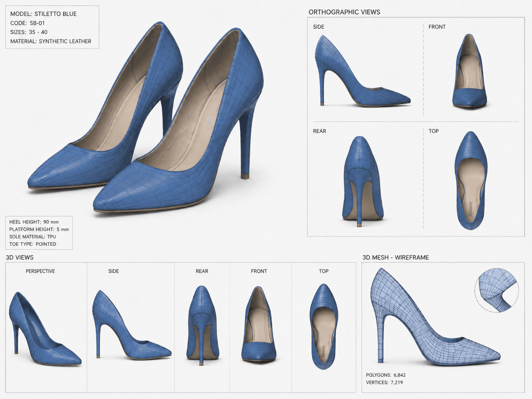
Task: Click the 'FRONT' label in Orthographic Views
Action: [x=437, y=27]
